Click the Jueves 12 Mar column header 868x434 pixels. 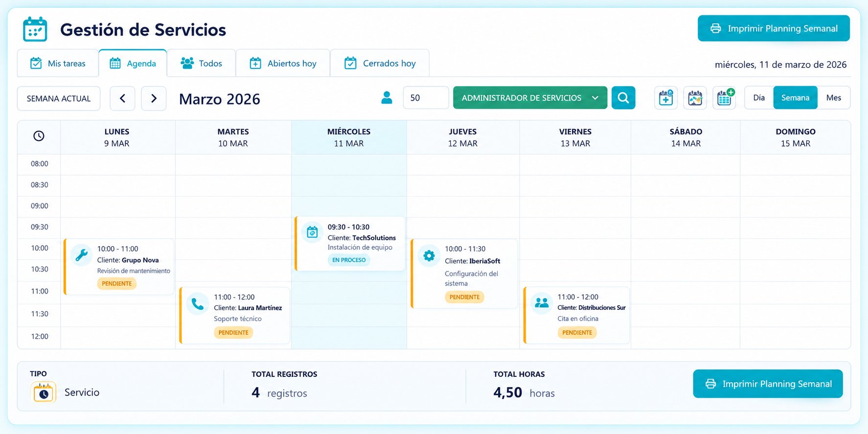463,137
